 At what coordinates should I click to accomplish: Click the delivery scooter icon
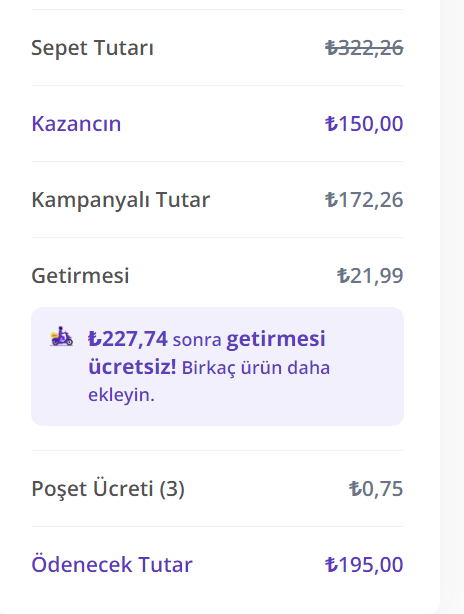(x=61, y=336)
